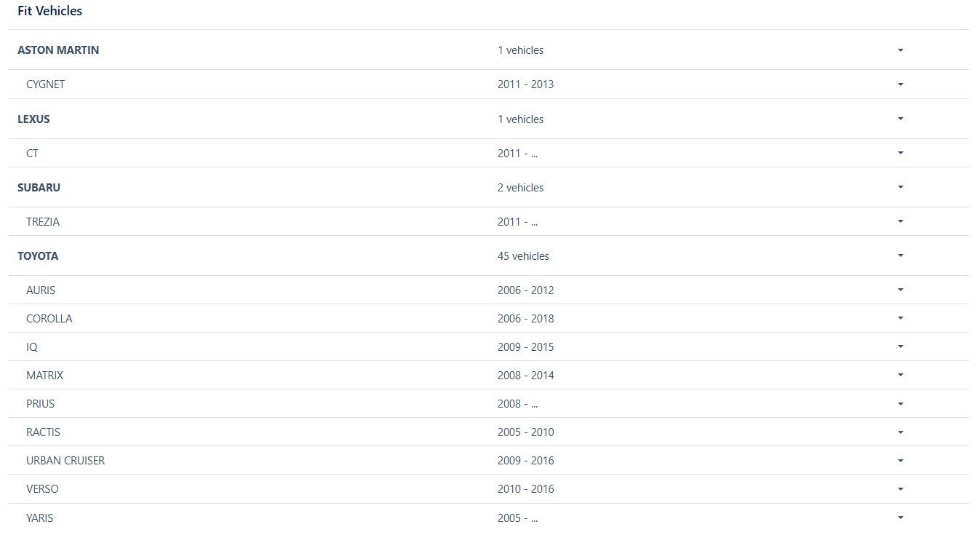Open the TREZIA row dropdown arrow
Viewport: 980px width, 543px height.
900,221
